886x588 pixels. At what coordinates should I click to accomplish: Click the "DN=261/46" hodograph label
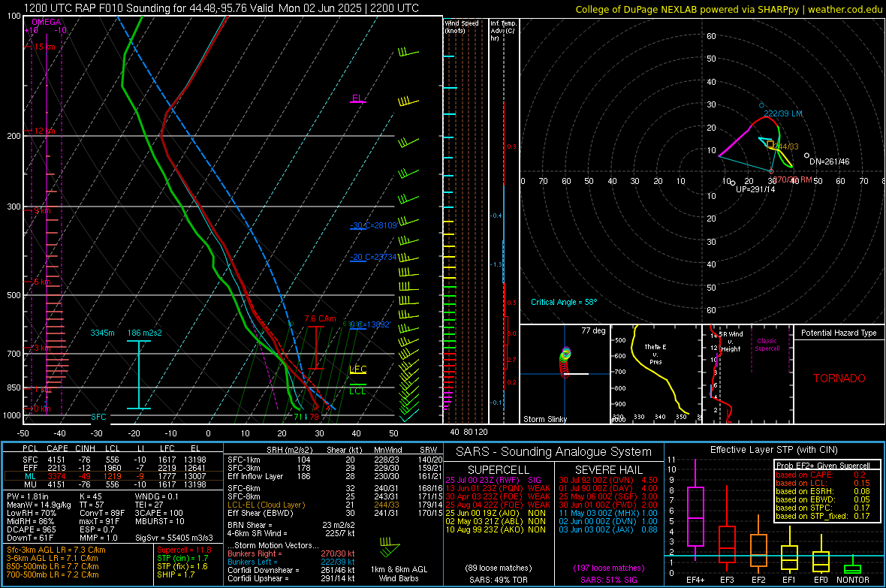[x=830, y=161]
